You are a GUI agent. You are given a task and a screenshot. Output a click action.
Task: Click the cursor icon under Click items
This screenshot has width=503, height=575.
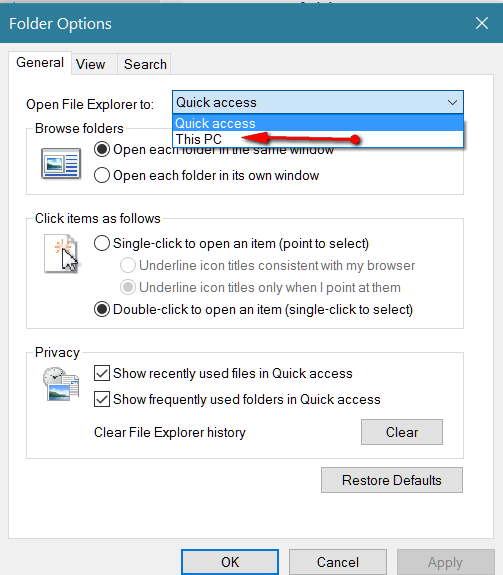pos(61,253)
